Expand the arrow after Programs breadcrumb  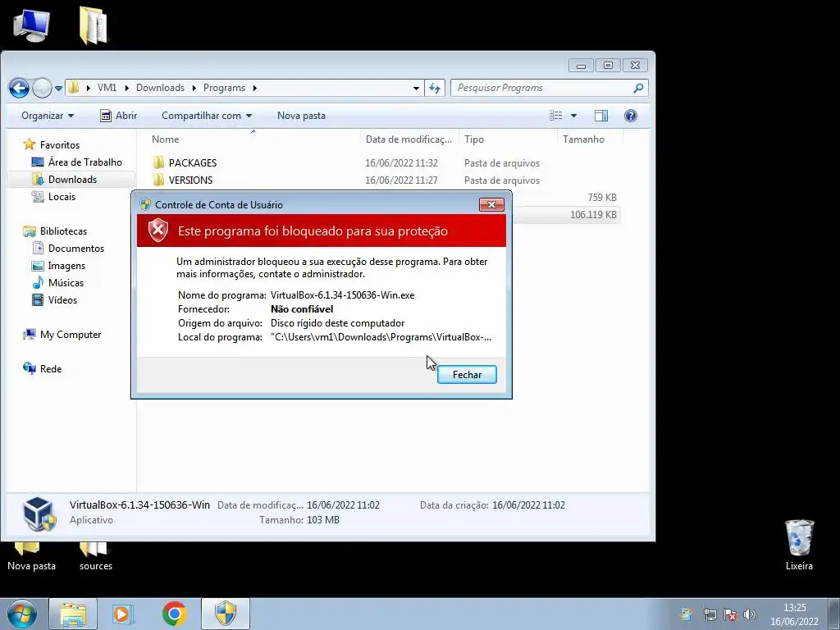click(255, 89)
